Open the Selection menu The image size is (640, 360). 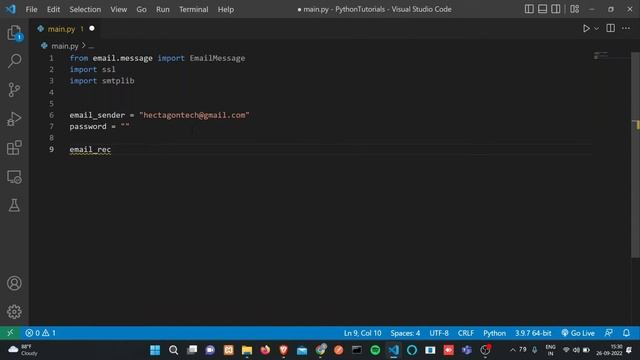click(x=85, y=9)
